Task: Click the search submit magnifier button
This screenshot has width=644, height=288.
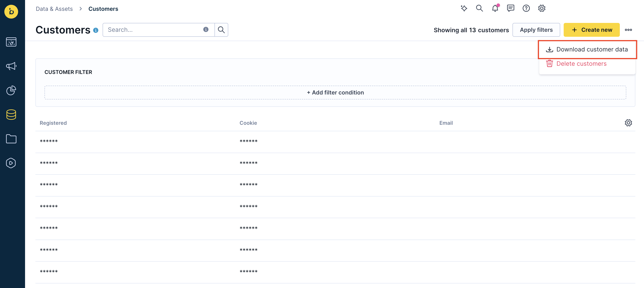Action: [221, 30]
